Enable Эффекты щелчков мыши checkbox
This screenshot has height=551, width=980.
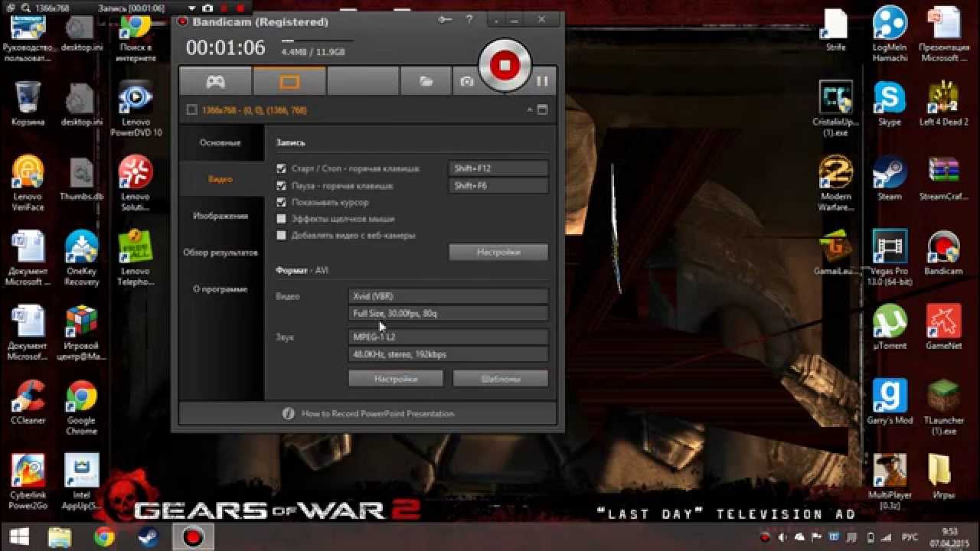click(282, 219)
